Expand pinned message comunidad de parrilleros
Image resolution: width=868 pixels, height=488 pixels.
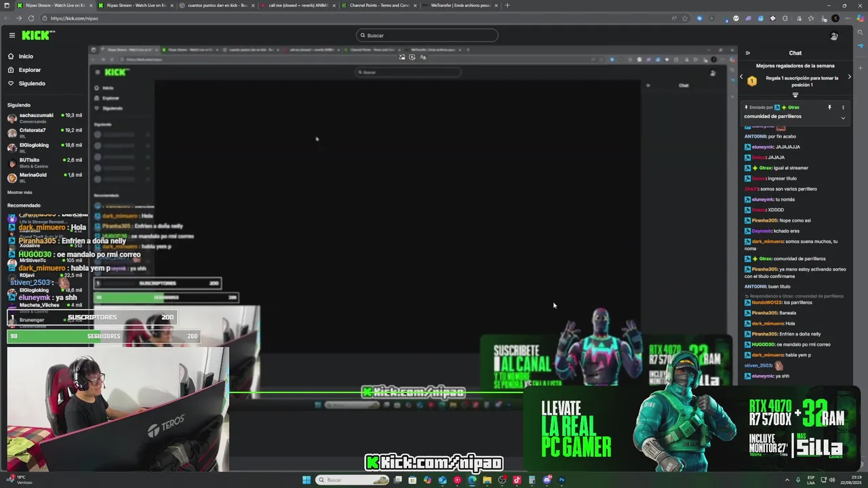coord(843,117)
